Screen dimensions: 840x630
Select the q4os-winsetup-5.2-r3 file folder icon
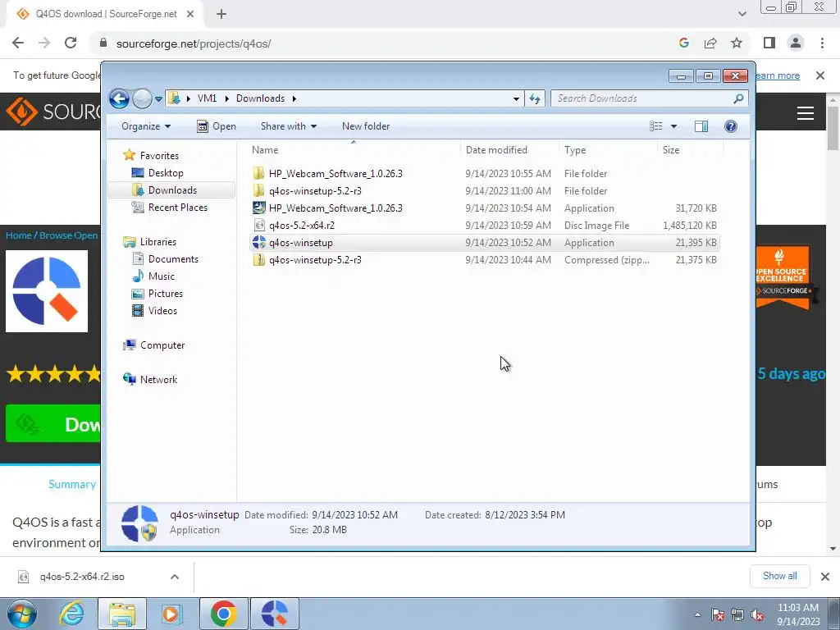[258, 190]
